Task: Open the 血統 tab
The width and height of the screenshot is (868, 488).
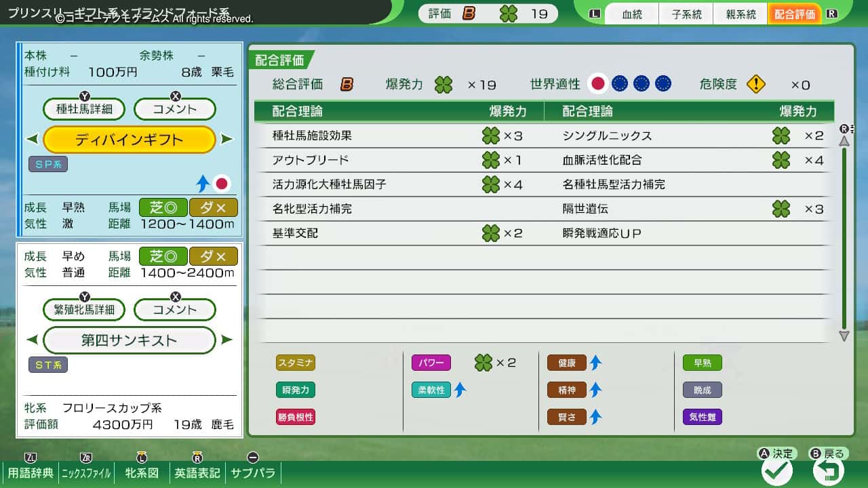Action: pyautogui.click(x=632, y=14)
